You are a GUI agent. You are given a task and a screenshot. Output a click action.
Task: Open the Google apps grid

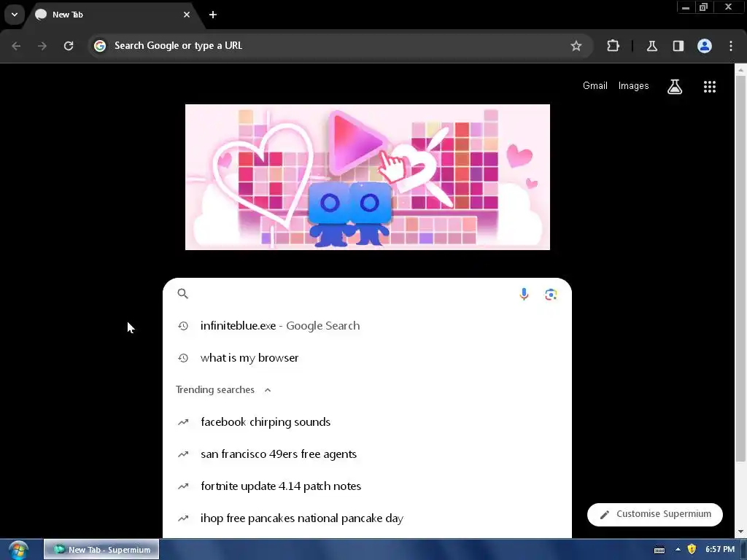coord(709,87)
